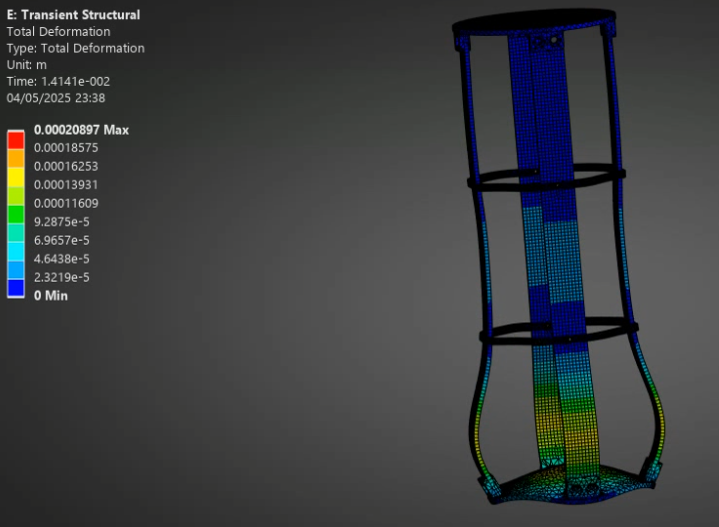Click the green legend color swatch
Image resolution: width=719 pixels, height=527 pixels.
[16, 214]
